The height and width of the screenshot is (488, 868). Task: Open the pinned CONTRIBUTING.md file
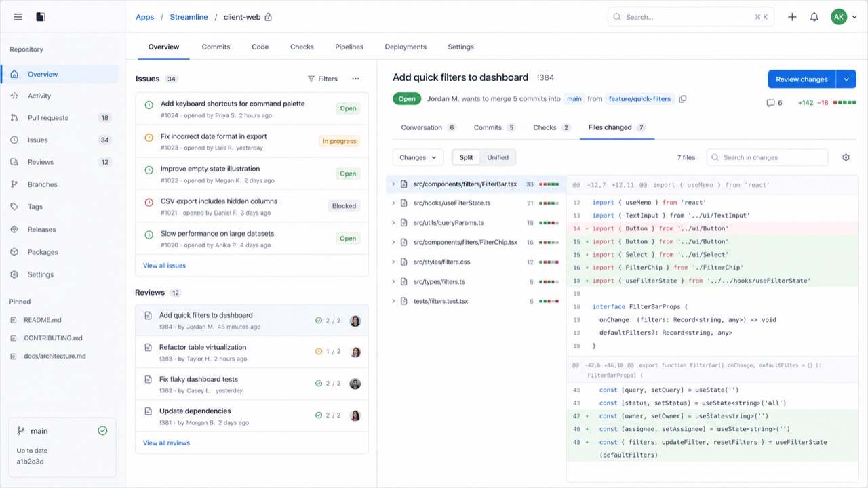coord(53,338)
